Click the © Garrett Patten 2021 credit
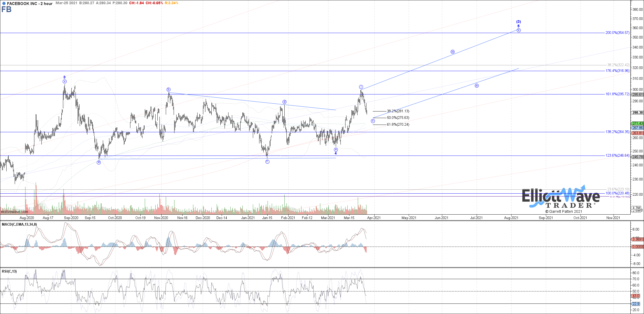 coord(564,211)
